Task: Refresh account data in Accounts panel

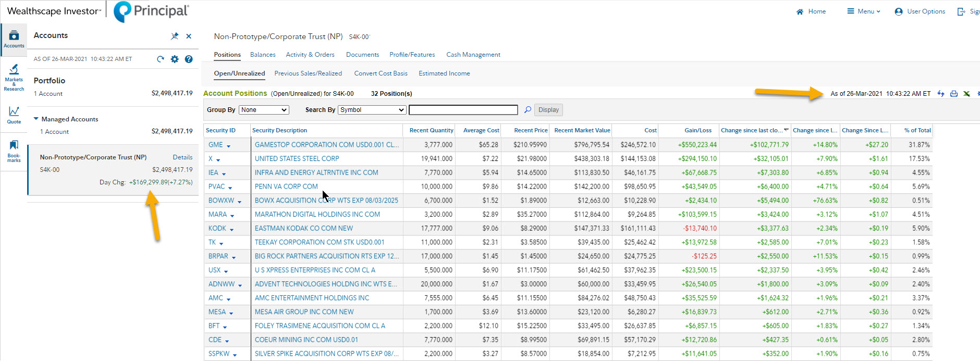Action: click(161, 59)
